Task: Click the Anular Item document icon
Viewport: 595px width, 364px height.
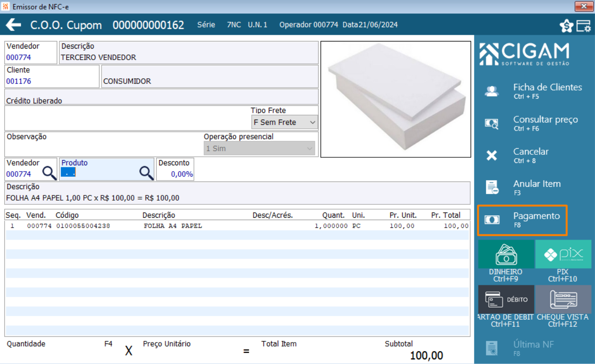Action: 492,188
